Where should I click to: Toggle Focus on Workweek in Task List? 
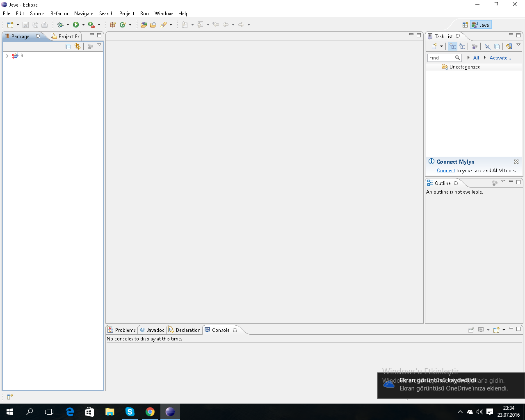[475, 46]
